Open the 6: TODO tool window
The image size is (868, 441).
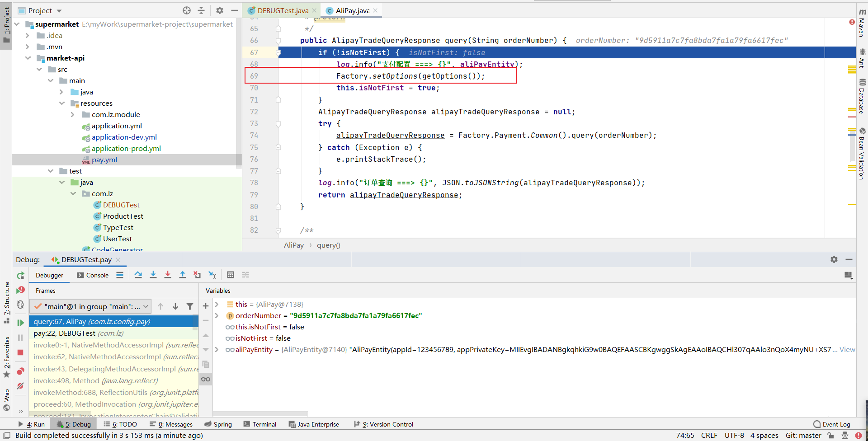coord(120,424)
